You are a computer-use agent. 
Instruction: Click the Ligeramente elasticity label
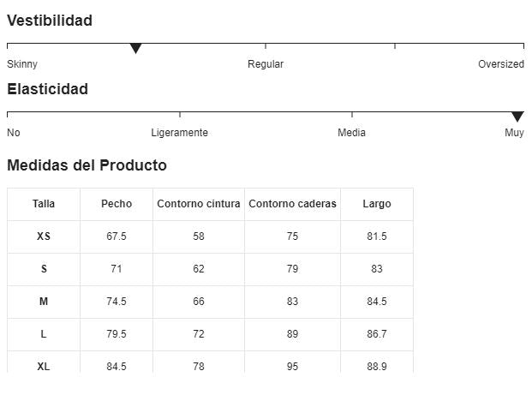click(x=179, y=133)
